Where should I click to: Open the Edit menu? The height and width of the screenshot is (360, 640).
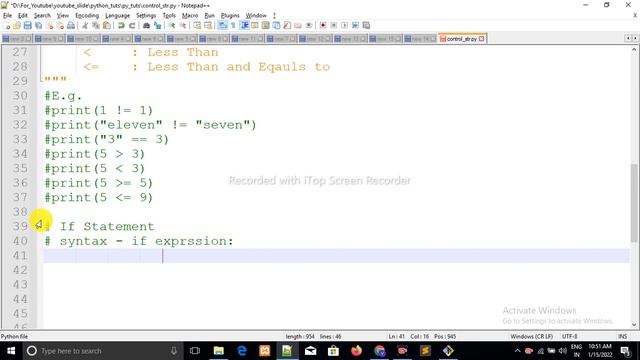click(x=23, y=16)
